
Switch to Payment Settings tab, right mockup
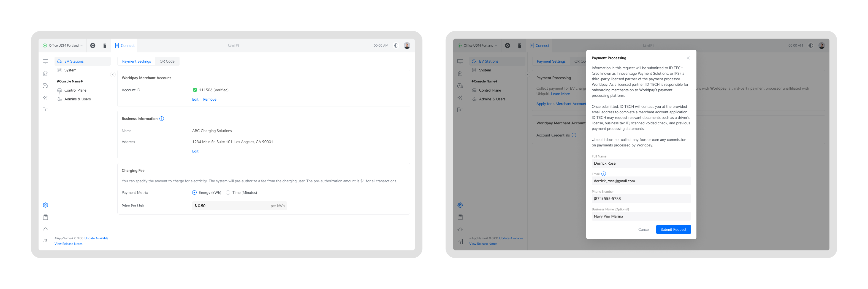pyautogui.click(x=551, y=61)
